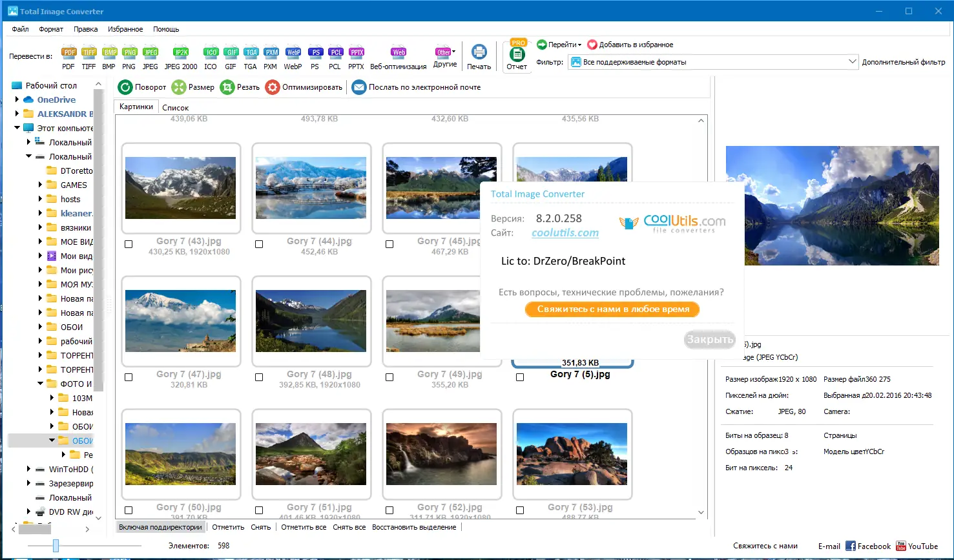Image resolution: width=954 pixels, height=560 pixels.
Task: Check the box for Gory 7 (44).jpg
Action: tap(259, 244)
